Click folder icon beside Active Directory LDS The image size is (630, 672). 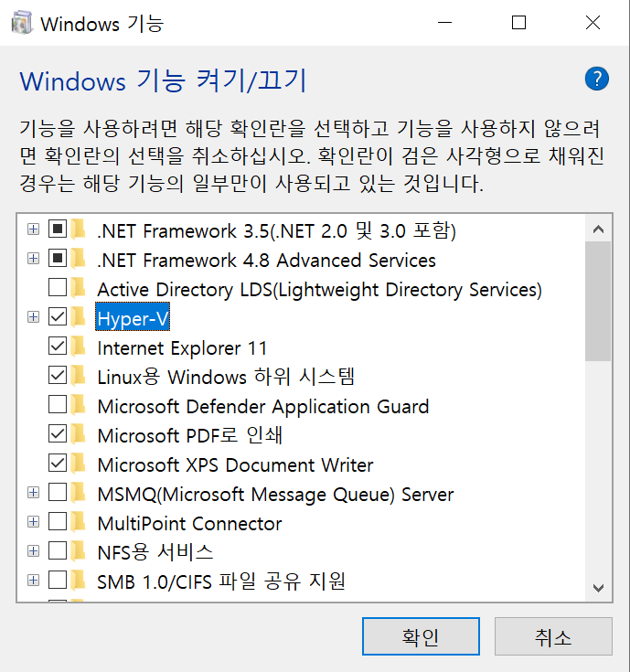point(78,288)
